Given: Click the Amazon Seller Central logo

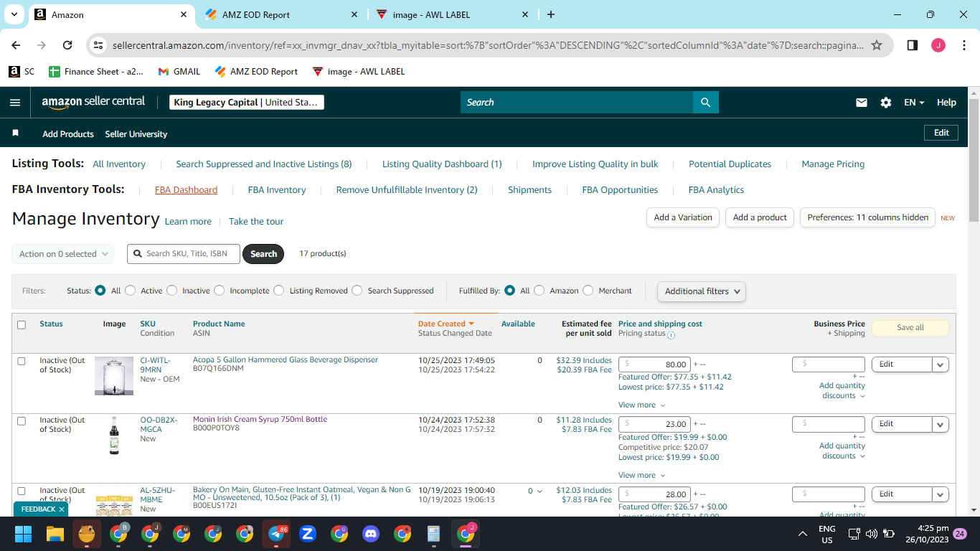Looking at the screenshot, I should 93,102.
